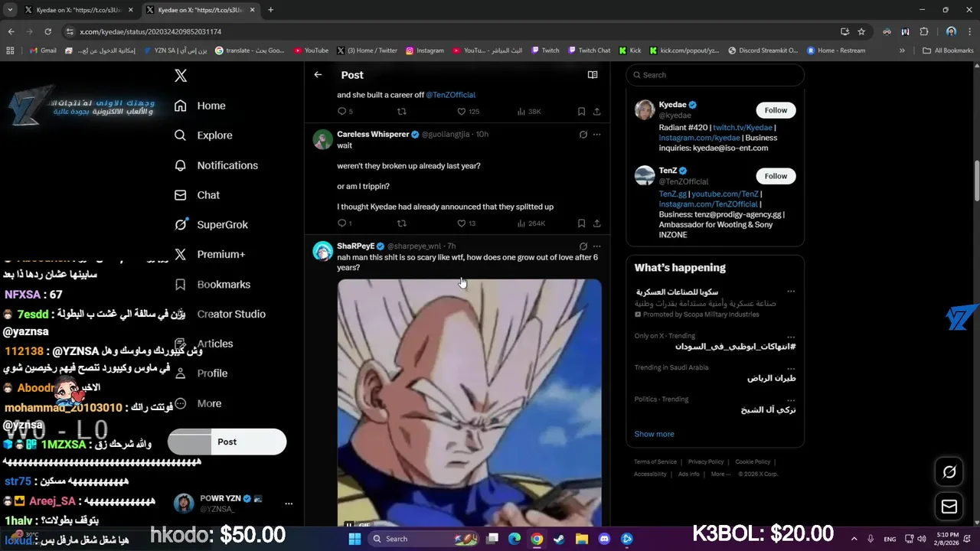This screenshot has height=551, width=980.
Task: Click the @TenZOfficial mention link
Action: point(451,95)
